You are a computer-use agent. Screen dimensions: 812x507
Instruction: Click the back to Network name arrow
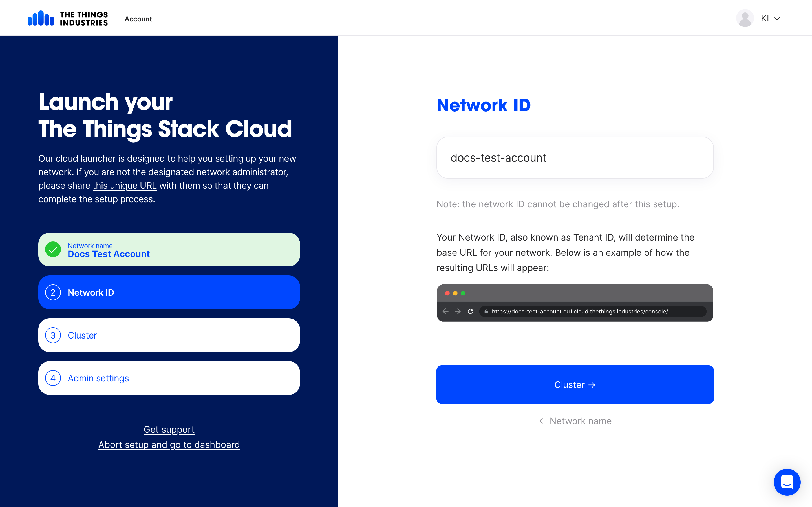575,420
